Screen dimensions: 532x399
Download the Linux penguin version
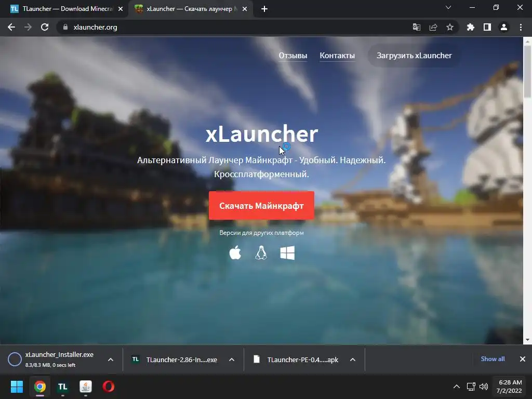pyautogui.click(x=261, y=253)
